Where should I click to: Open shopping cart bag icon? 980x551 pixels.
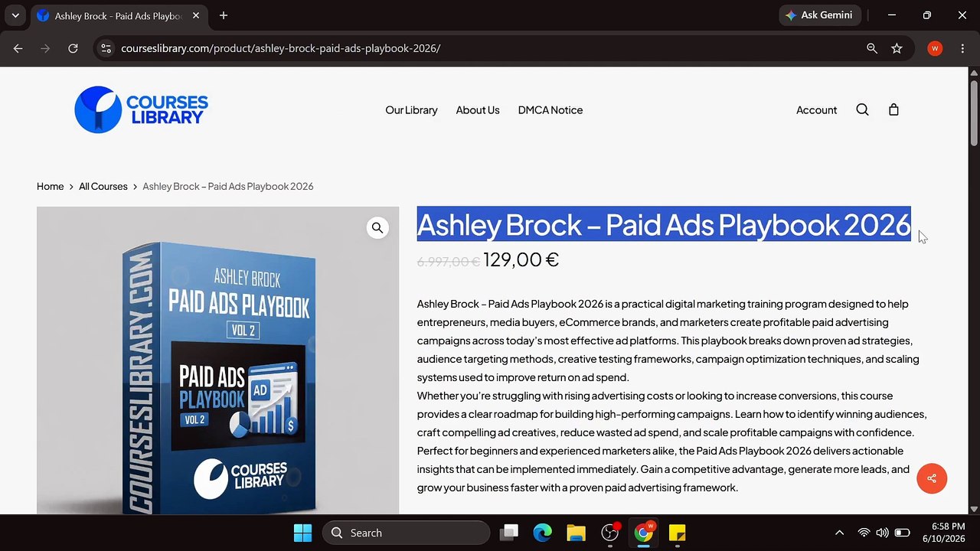893,109
